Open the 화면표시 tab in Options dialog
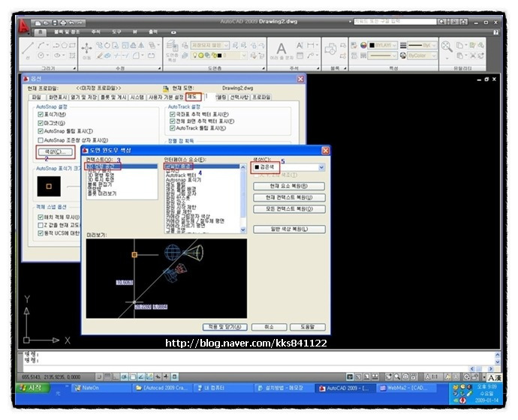The width and height of the screenshot is (518, 420). 58,97
